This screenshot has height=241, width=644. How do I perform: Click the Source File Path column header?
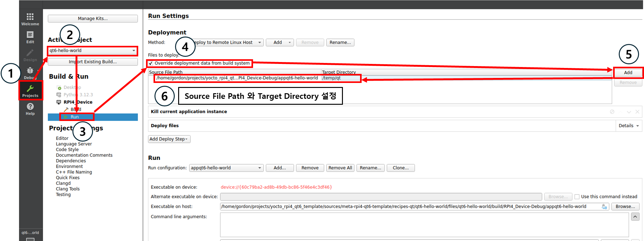(235, 72)
